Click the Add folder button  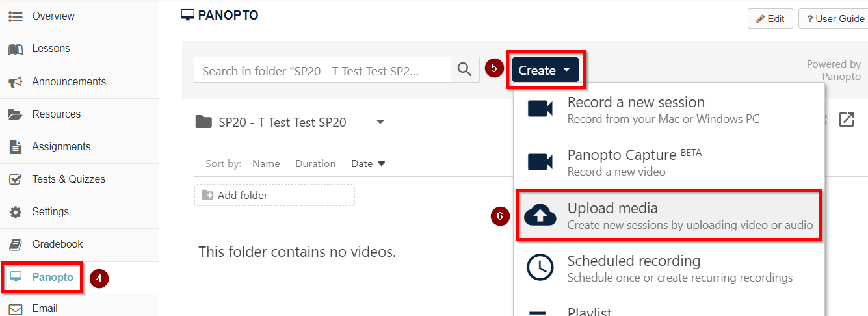click(274, 195)
